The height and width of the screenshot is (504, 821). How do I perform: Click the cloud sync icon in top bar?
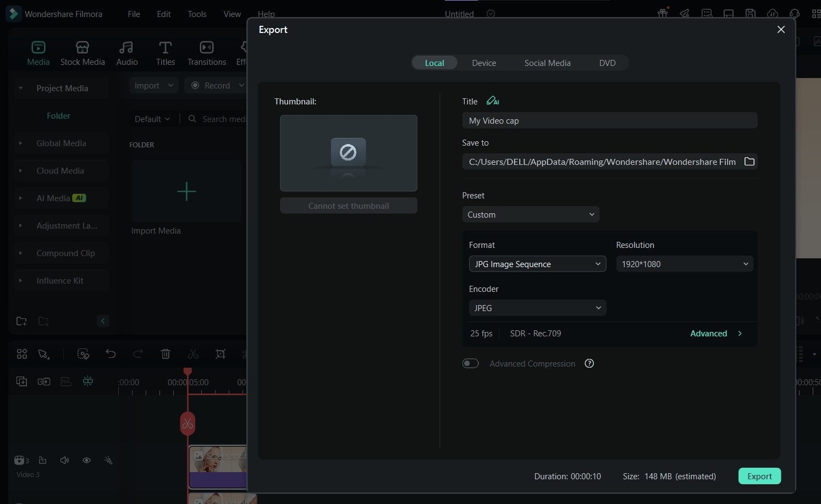tap(773, 13)
